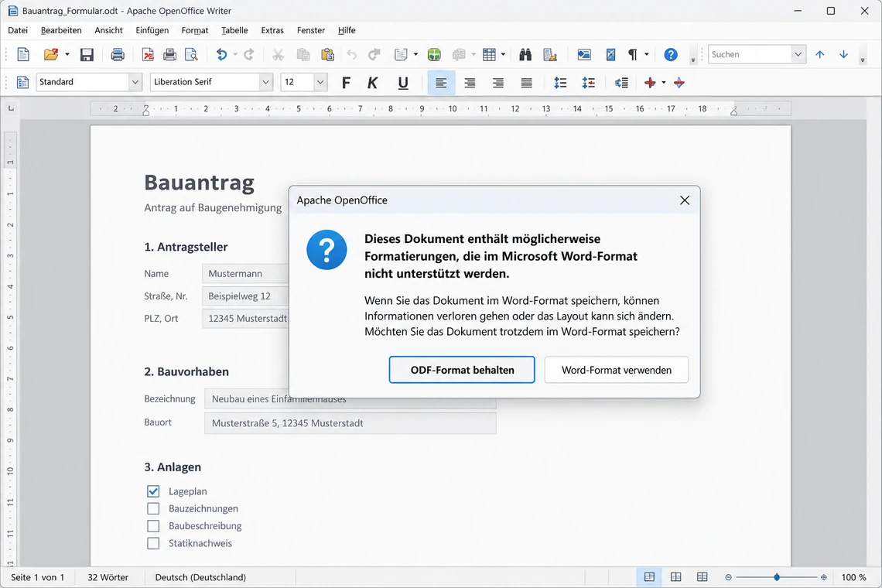Expand the Suchen search dropdown arrow
882x588 pixels.
tap(798, 55)
